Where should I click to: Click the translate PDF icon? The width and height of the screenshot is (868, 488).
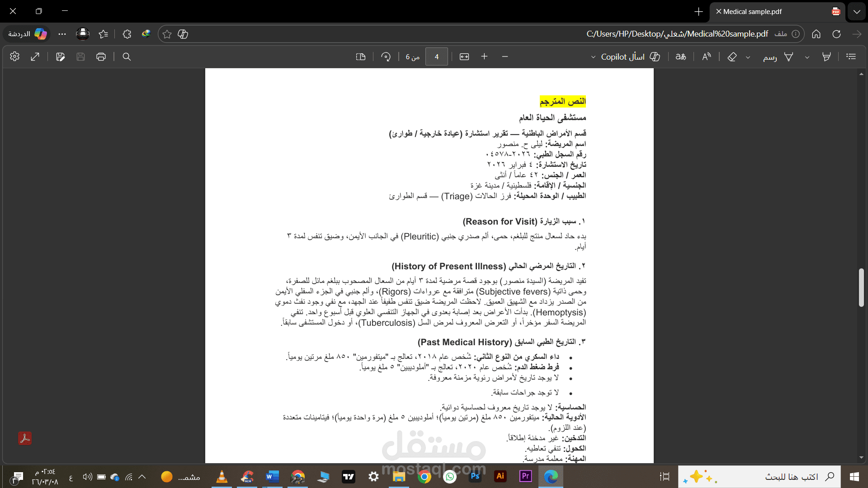[x=680, y=56]
